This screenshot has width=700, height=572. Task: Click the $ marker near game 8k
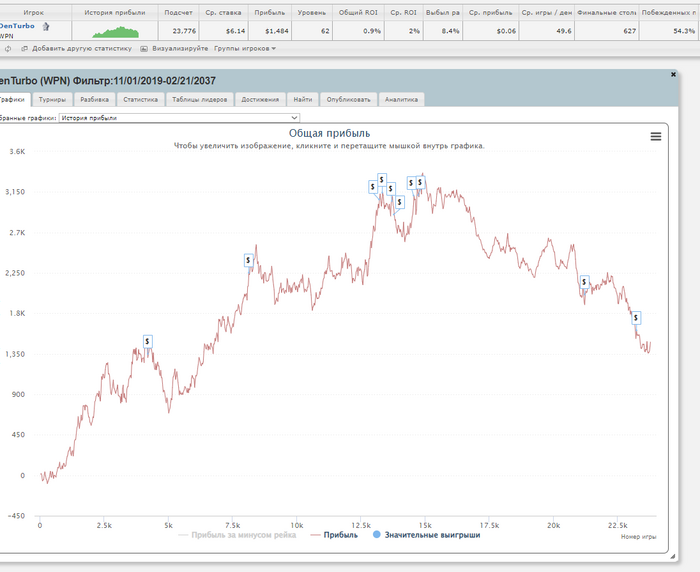[249, 260]
